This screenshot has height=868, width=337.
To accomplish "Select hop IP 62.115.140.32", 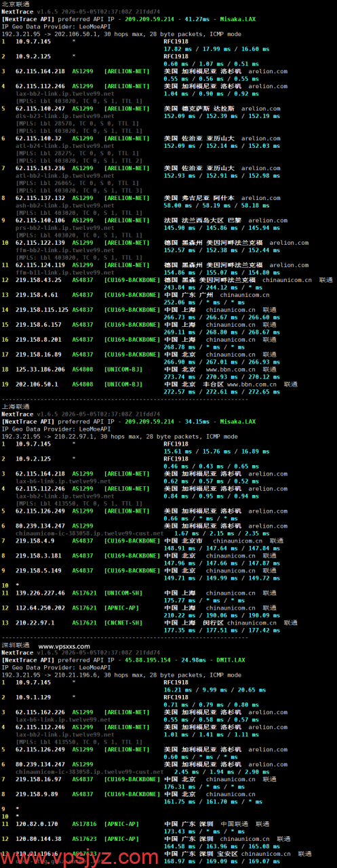I will point(39,138).
